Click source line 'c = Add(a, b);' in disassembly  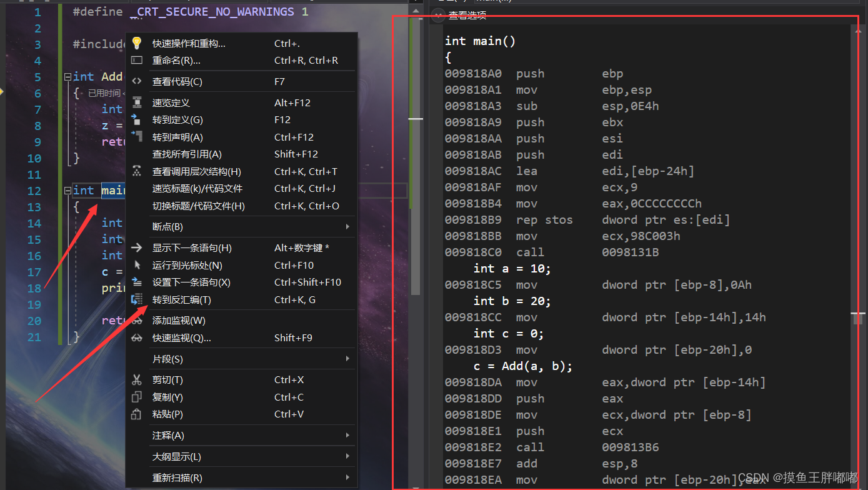(x=523, y=366)
